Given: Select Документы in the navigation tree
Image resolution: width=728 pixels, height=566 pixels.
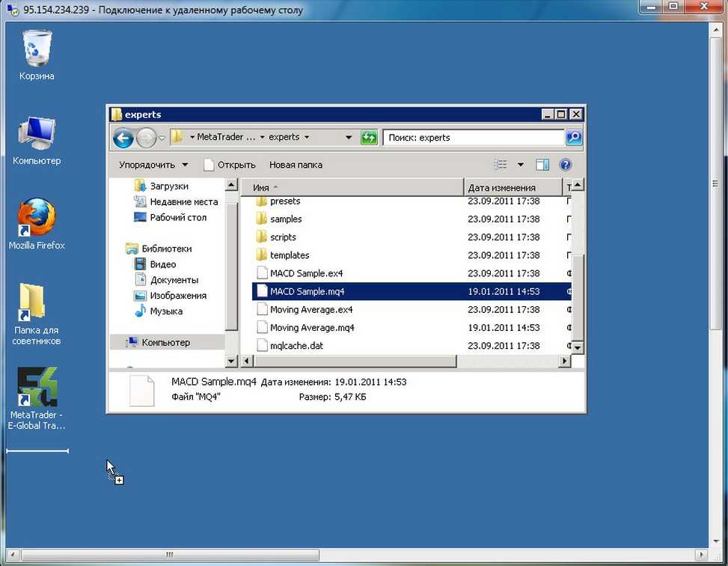Looking at the screenshot, I should [x=174, y=280].
